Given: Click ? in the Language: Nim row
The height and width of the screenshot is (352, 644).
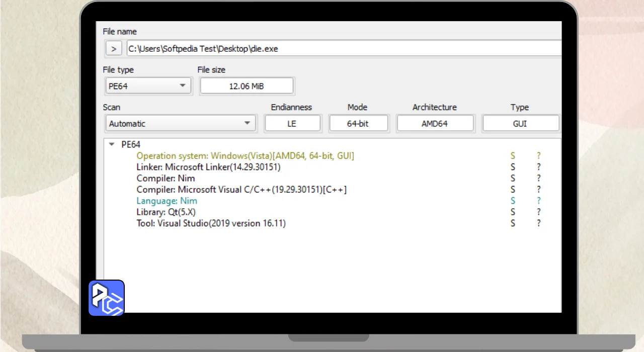Looking at the screenshot, I should [538, 201].
